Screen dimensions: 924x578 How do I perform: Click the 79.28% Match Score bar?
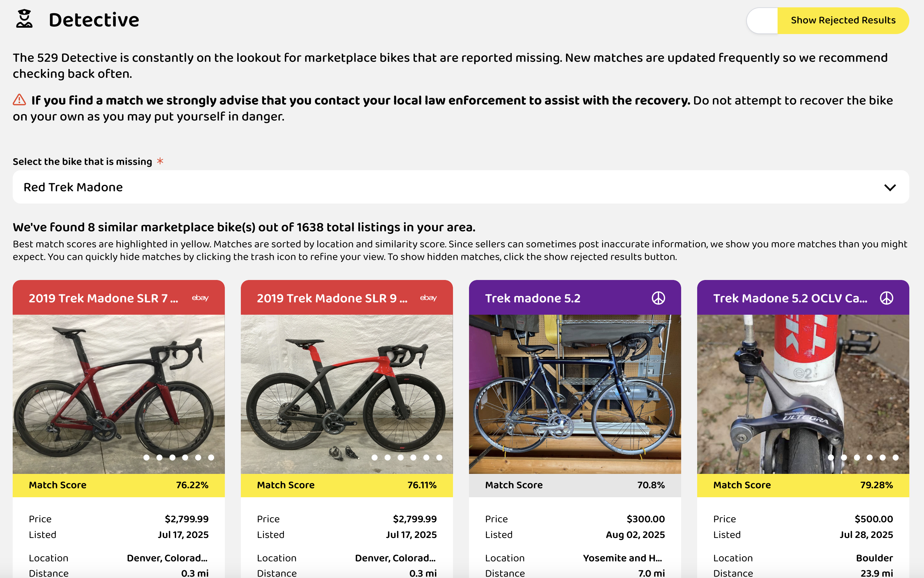803,485
